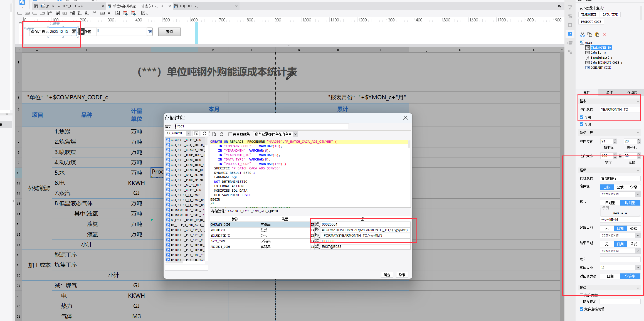Open formula editor for YEARMONTH parameter
This screenshot has height=321, width=644.
coord(317,230)
